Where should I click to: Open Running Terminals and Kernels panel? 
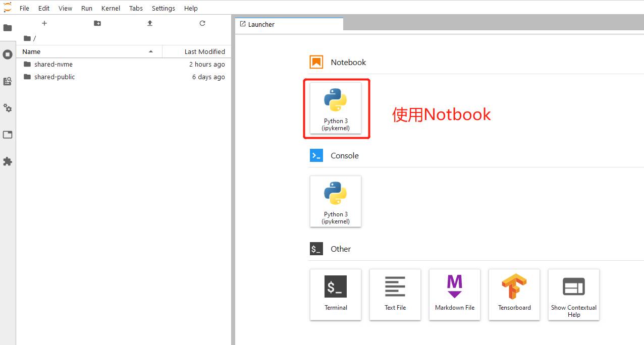tap(8, 54)
